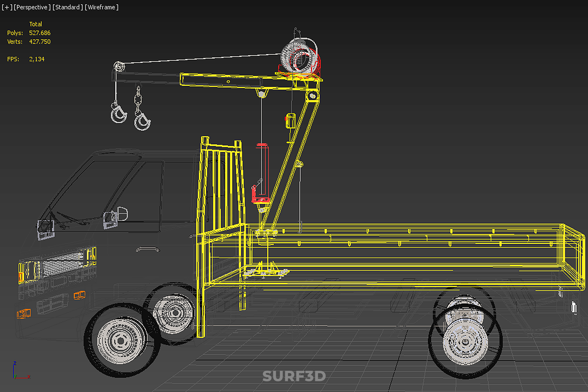The height and width of the screenshot is (392, 588).
Task: Click the FPS readout value
Action: pyautogui.click(x=36, y=59)
